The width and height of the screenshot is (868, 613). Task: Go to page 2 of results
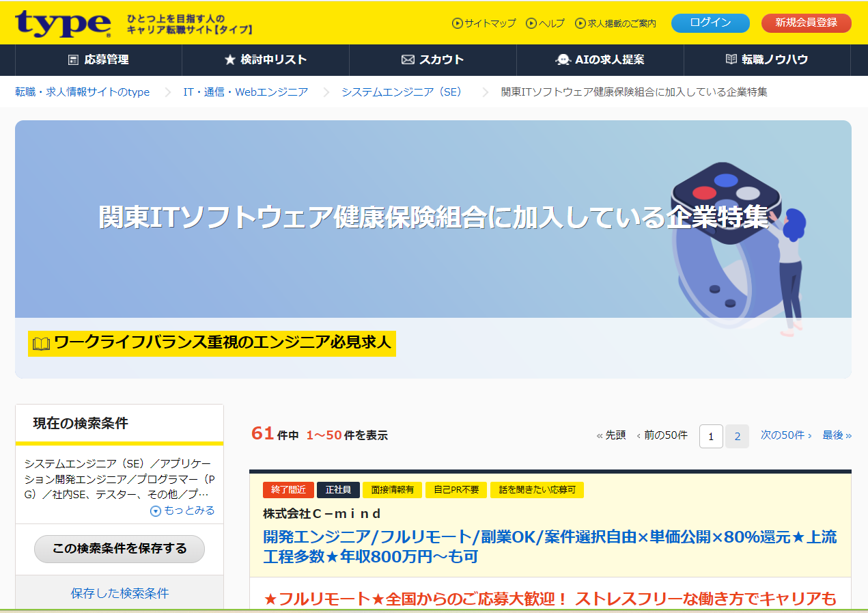click(737, 436)
